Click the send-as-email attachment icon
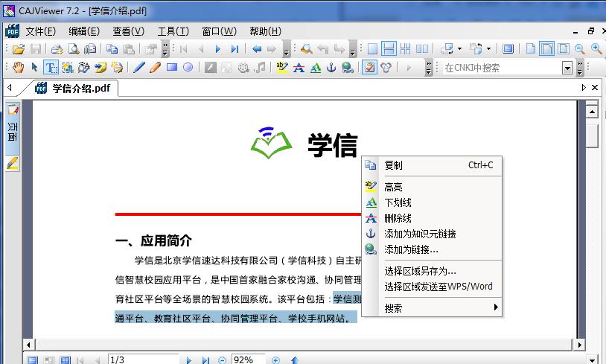Viewport: 606px width, 364px height. pos(90,49)
